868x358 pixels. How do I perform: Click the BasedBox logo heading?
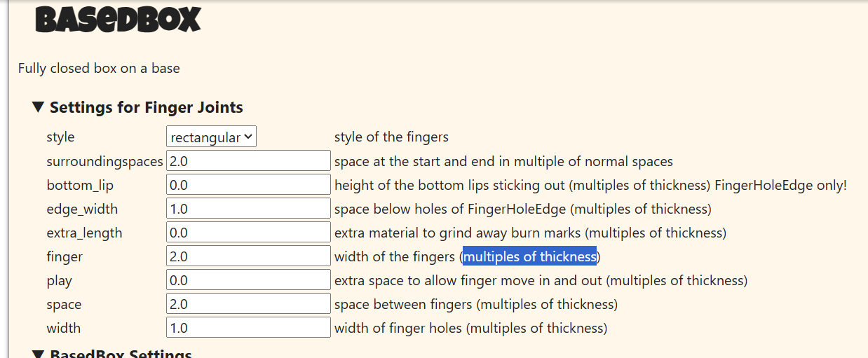click(x=118, y=20)
